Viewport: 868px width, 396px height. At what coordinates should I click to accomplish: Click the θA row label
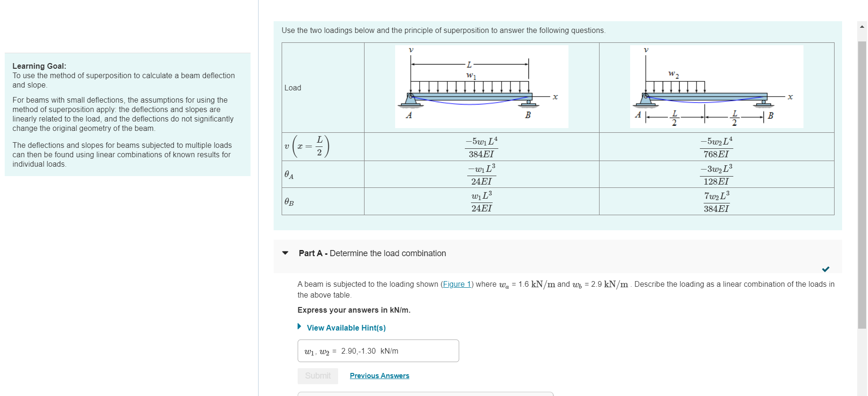point(288,174)
